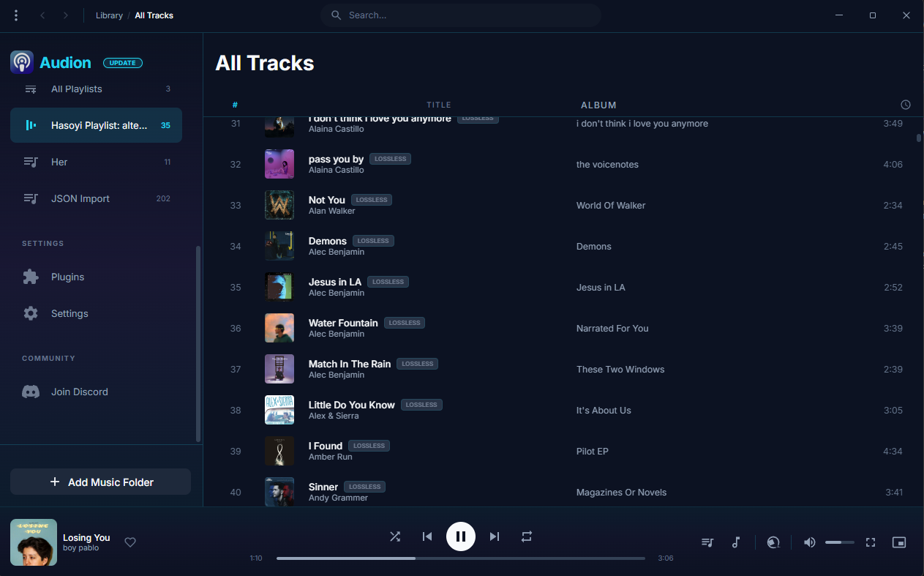Open the play queue panel
The height and width of the screenshot is (576, 924).
point(707,542)
